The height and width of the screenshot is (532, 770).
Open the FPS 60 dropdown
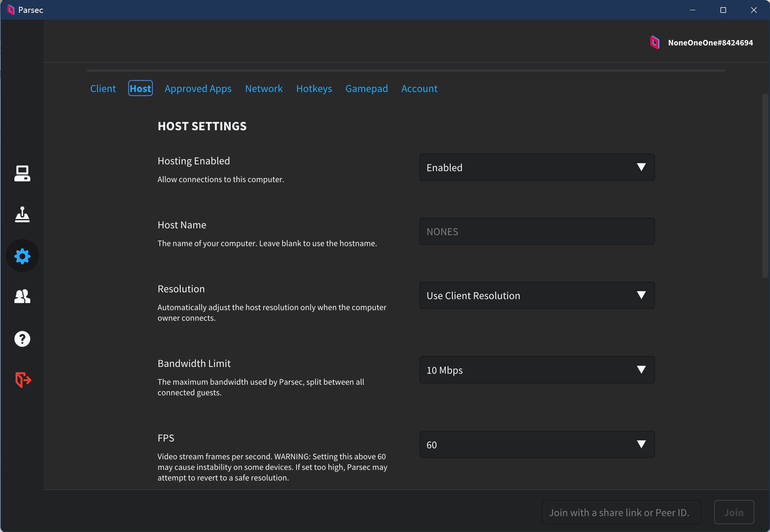point(537,445)
